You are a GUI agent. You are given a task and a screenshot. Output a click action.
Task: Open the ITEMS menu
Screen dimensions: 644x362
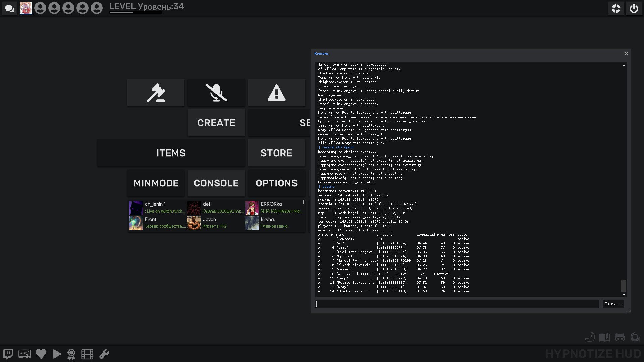click(171, 153)
